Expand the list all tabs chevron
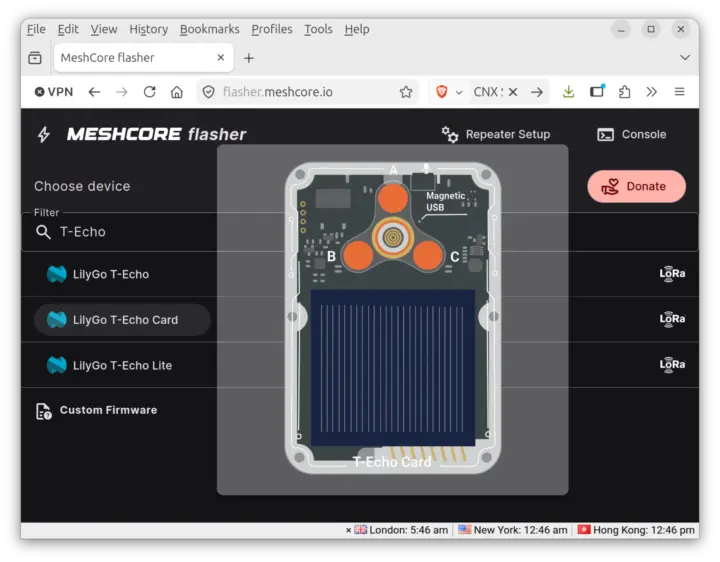 tap(685, 57)
